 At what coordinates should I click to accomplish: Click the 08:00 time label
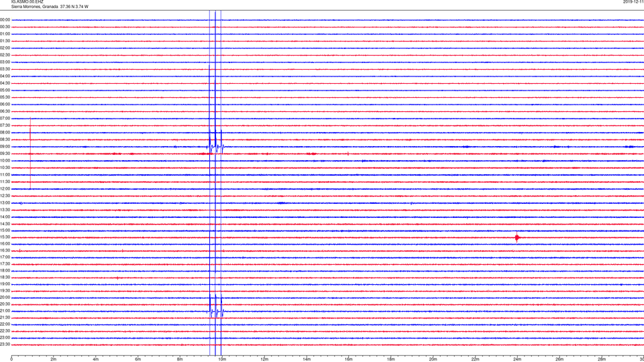(5, 133)
